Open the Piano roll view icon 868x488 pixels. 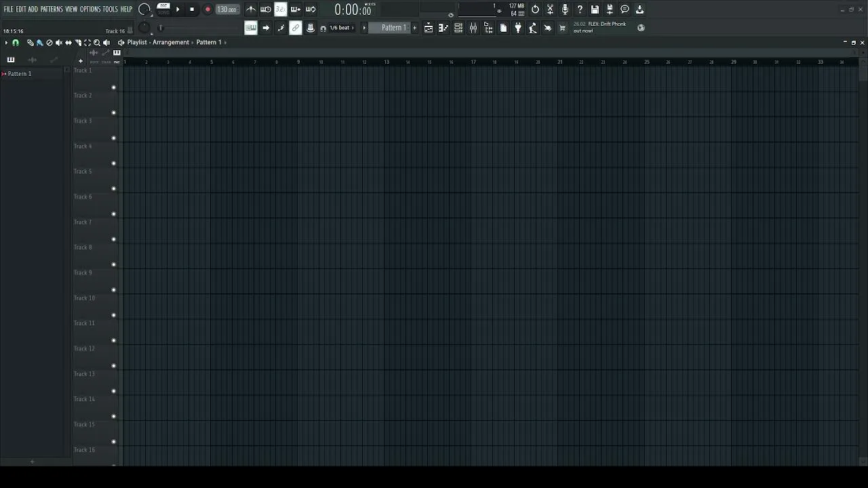[x=443, y=28]
